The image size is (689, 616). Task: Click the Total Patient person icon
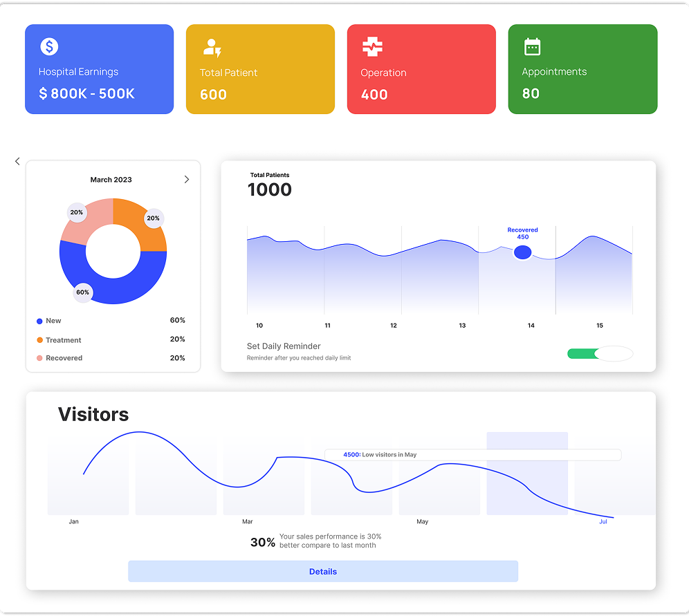pos(212,48)
